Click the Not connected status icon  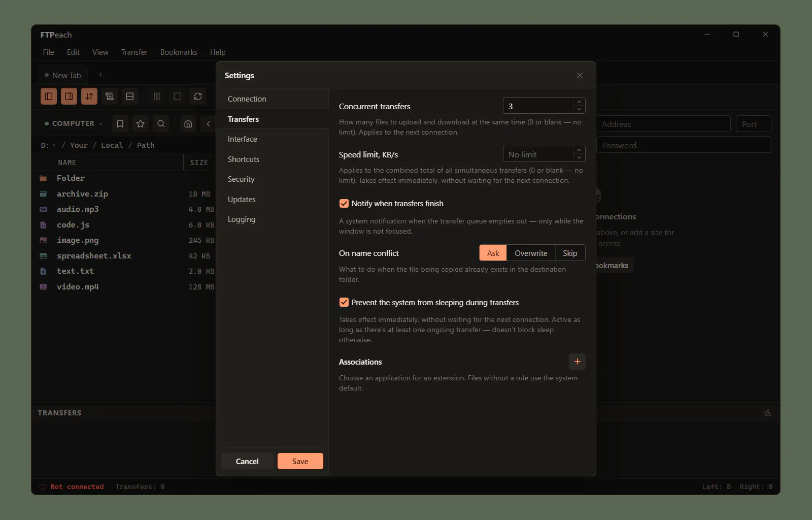43,486
